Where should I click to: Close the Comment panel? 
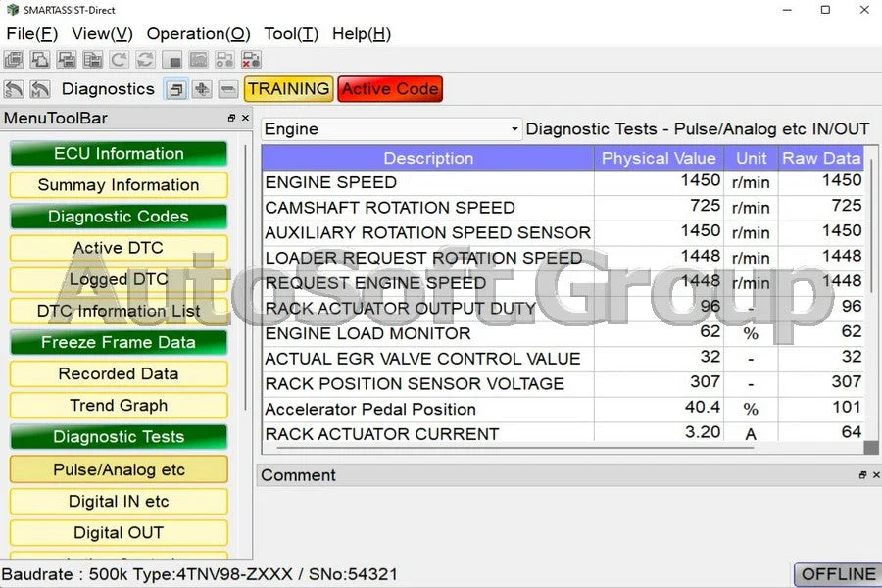click(876, 475)
